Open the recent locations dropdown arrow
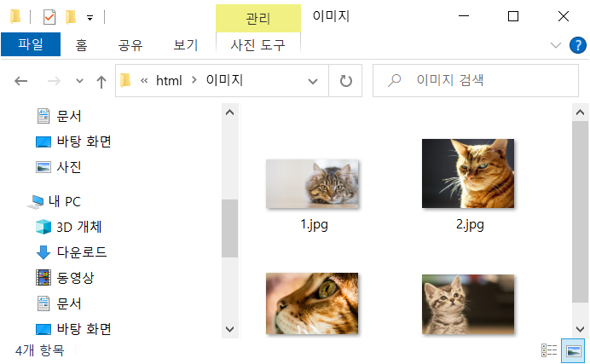 tap(79, 81)
